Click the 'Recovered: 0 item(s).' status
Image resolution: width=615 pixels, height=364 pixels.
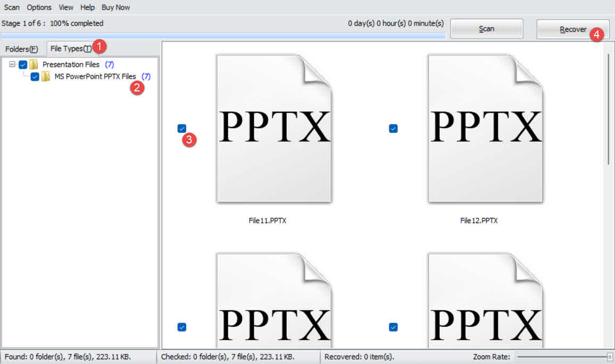(x=359, y=357)
